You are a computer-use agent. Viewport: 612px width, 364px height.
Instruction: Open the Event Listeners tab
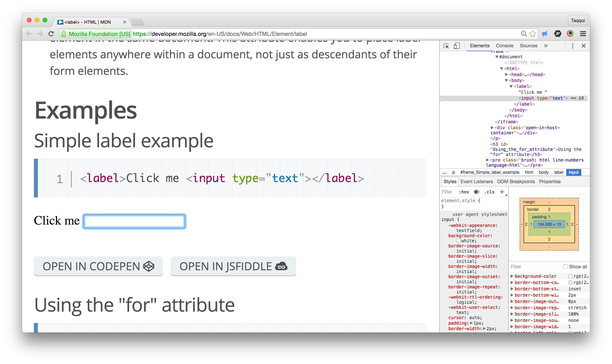coord(477,182)
